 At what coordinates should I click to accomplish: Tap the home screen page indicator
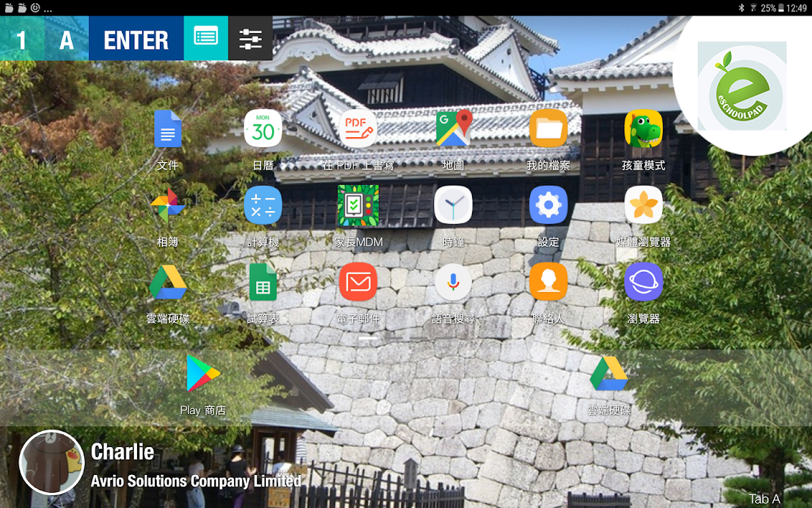[x=405, y=338]
